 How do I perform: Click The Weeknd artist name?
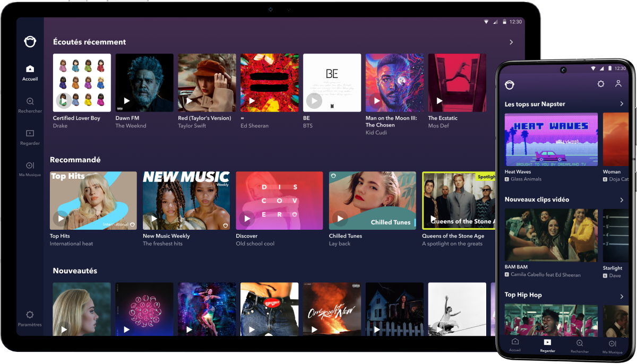[x=131, y=126]
